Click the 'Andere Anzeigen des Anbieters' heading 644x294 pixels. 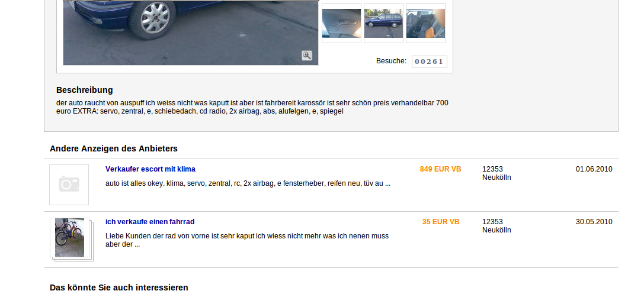114,148
